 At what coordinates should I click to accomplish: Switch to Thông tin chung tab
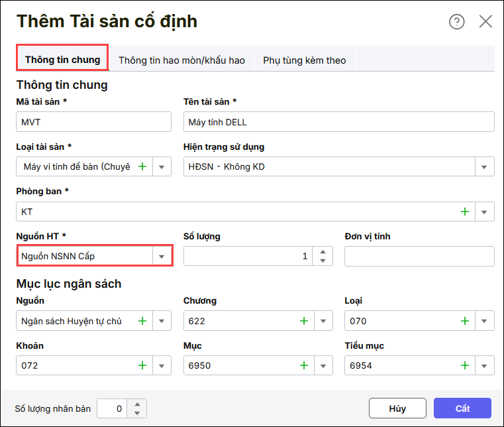click(62, 60)
